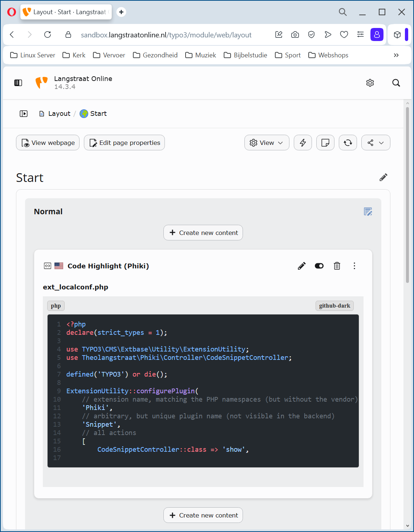Open more options for Code Highlight

click(354, 266)
